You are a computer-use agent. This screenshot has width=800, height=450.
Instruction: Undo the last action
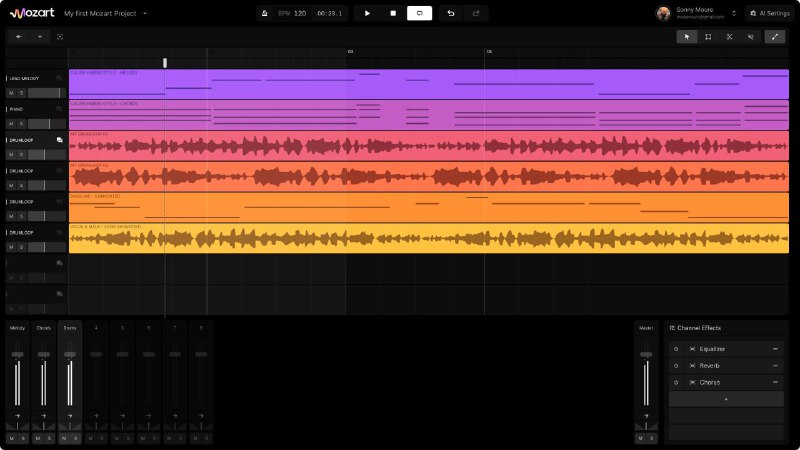tap(451, 13)
